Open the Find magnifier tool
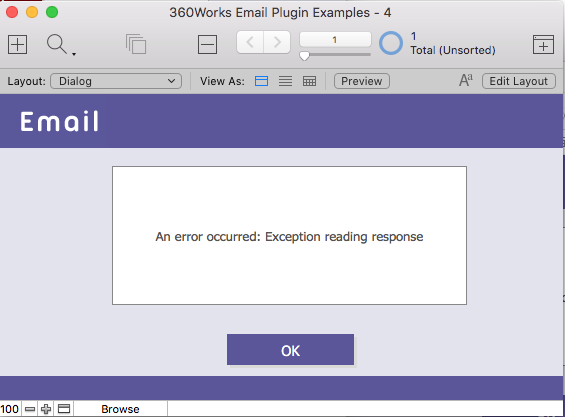Screen dimensions: 565x417 tap(57, 44)
